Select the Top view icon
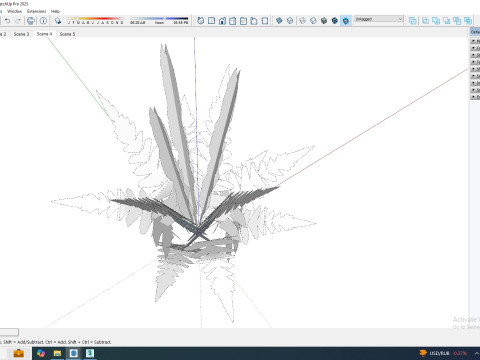 pyautogui.click(x=211, y=21)
